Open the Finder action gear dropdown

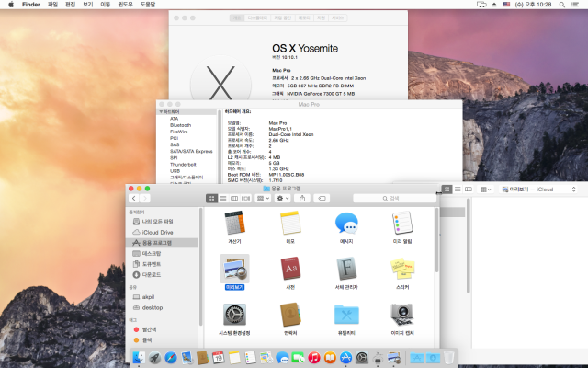tap(282, 199)
